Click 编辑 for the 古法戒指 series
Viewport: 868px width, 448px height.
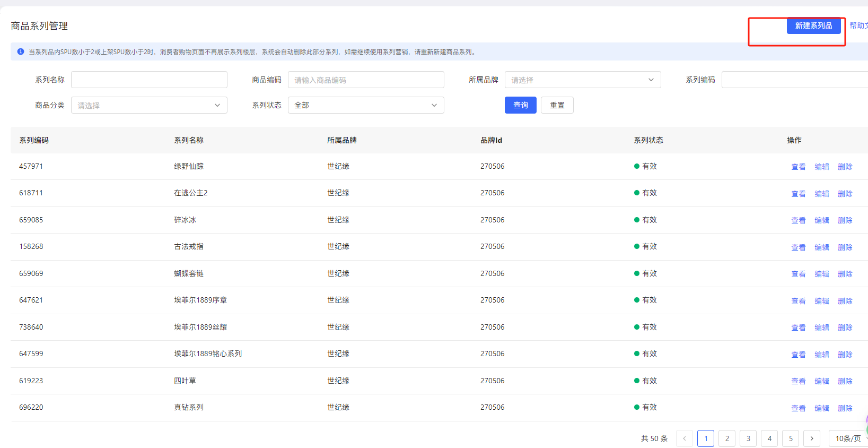pos(821,247)
